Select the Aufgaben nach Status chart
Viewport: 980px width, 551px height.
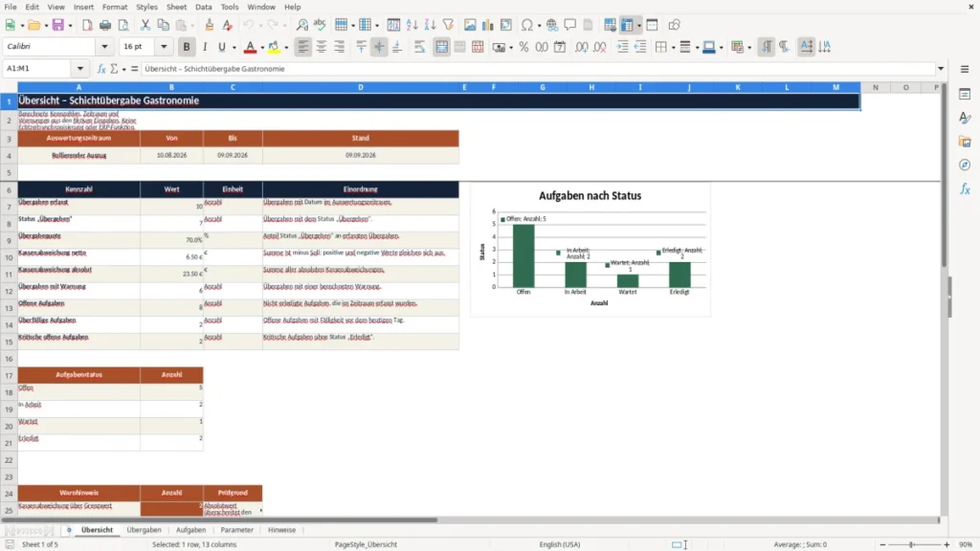point(590,250)
